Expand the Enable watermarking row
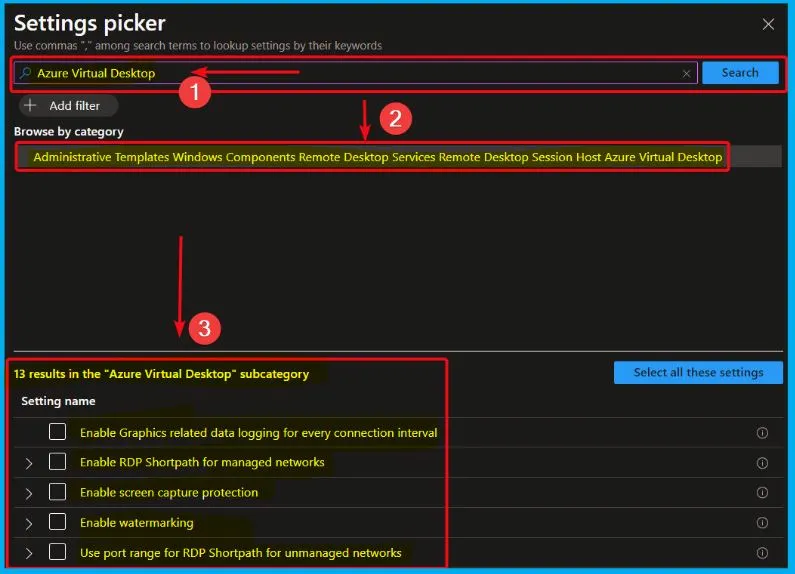 pos(29,523)
